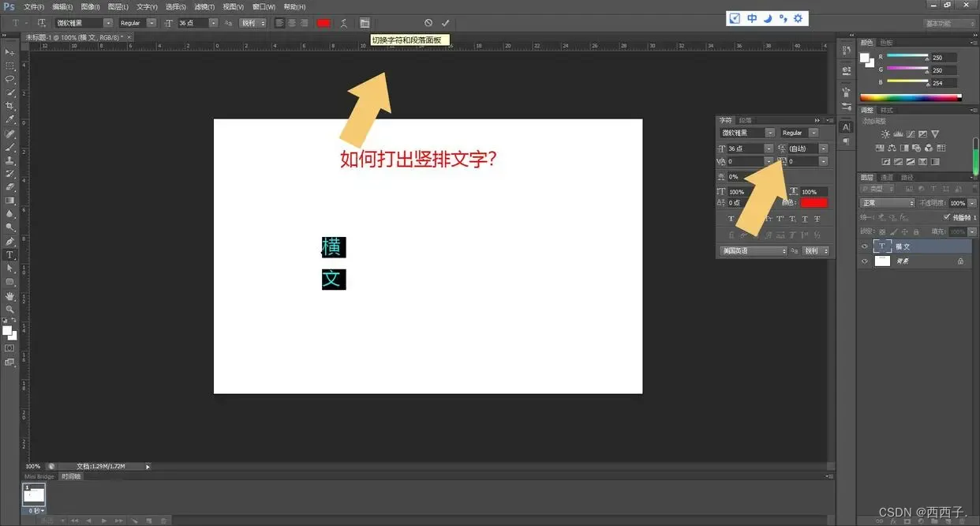Hide the background layer
The height and width of the screenshot is (526, 980).
pos(865,261)
